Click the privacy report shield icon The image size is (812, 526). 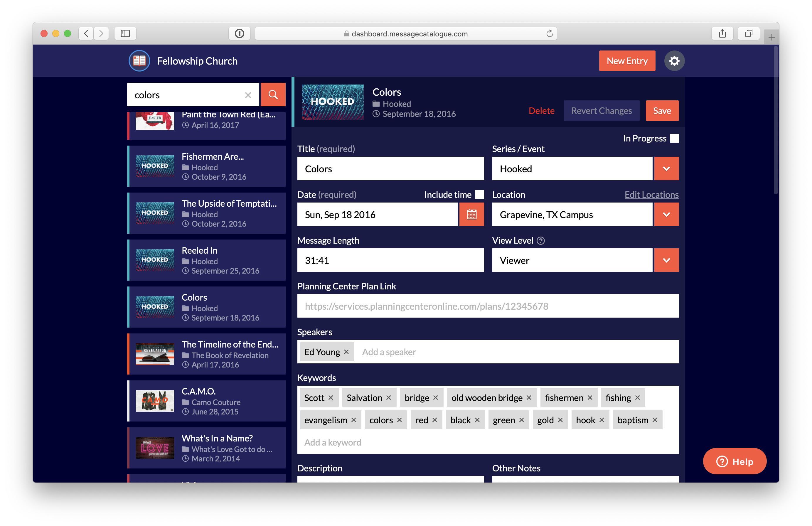coord(240,33)
